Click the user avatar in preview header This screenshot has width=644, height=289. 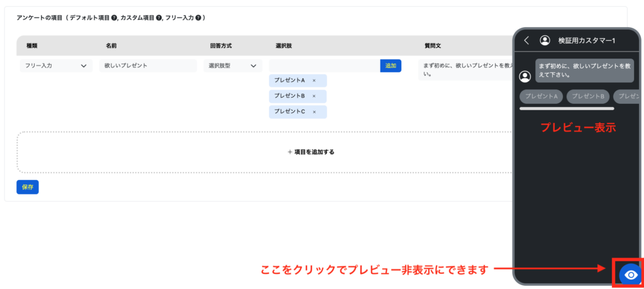(545, 40)
